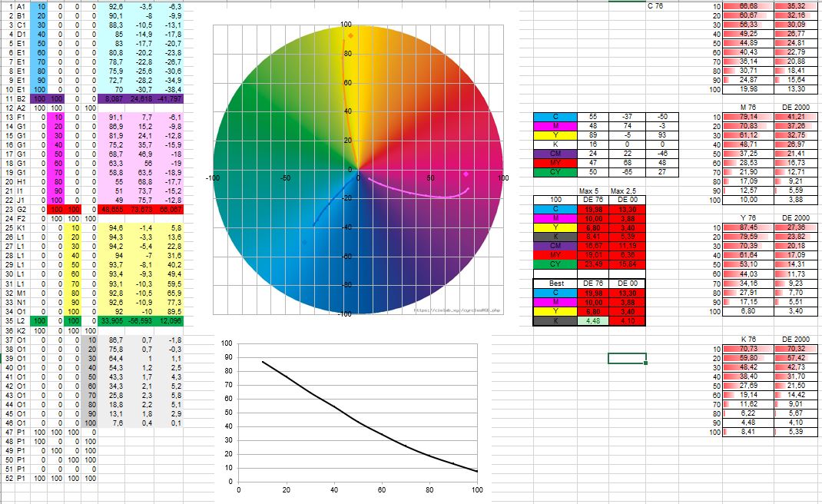Image resolution: width=822 pixels, height=504 pixels.
Task: Select the cell with value 66,68
Action: (748, 6)
